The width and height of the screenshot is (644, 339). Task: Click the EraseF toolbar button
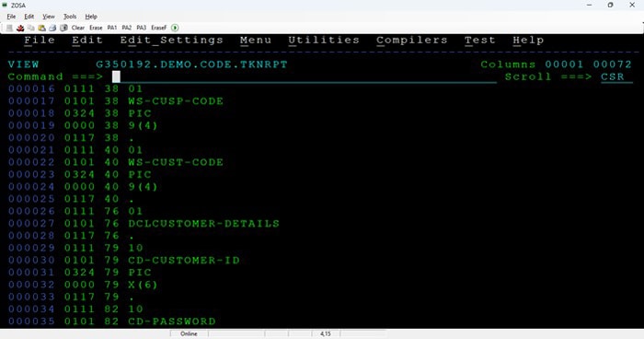pos(159,28)
